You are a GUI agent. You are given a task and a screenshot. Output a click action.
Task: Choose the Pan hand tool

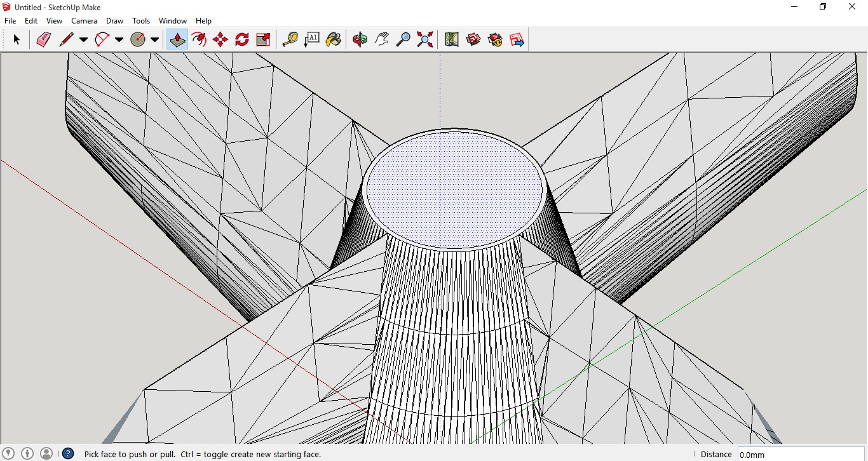coord(381,39)
